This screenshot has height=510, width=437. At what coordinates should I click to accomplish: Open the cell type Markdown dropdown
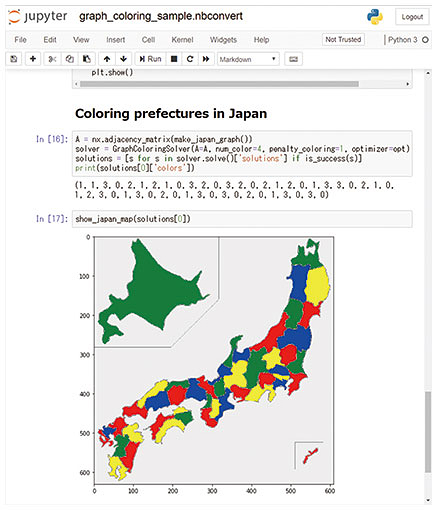click(x=248, y=59)
